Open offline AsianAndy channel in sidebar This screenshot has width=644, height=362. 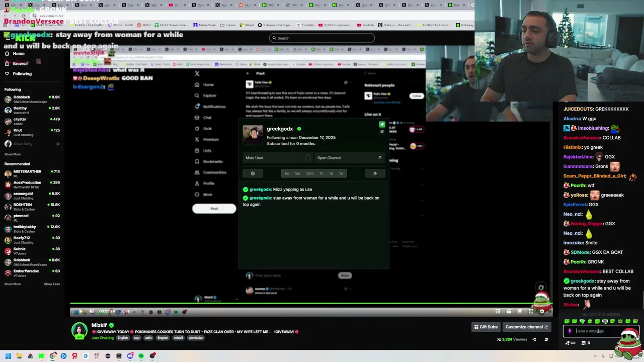(x=32, y=144)
